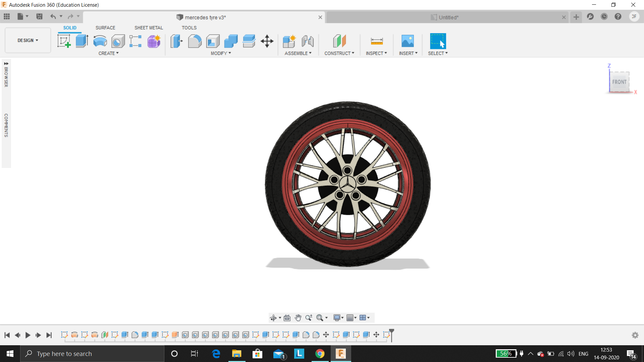Switch to the Solid tab

click(x=70, y=28)
